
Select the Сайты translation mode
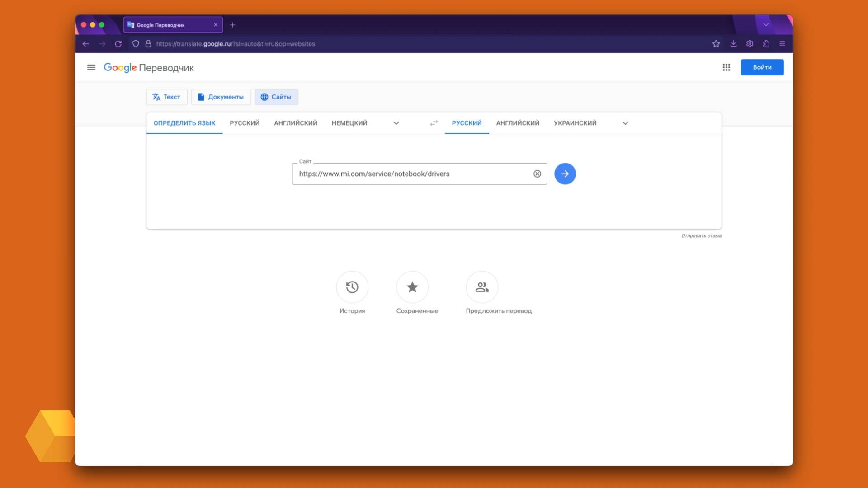pos(276,97)
